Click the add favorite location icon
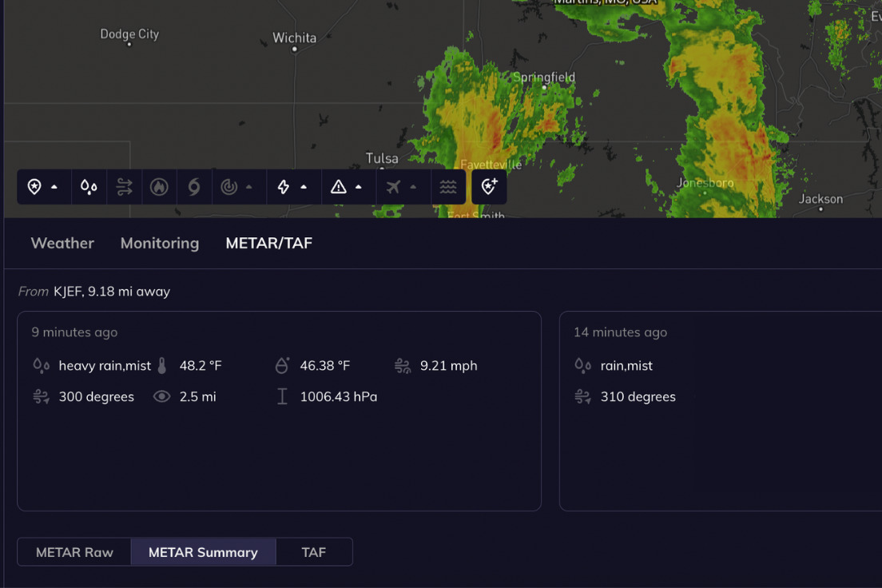Screen dimensions: 882x588 click(489, 185)
